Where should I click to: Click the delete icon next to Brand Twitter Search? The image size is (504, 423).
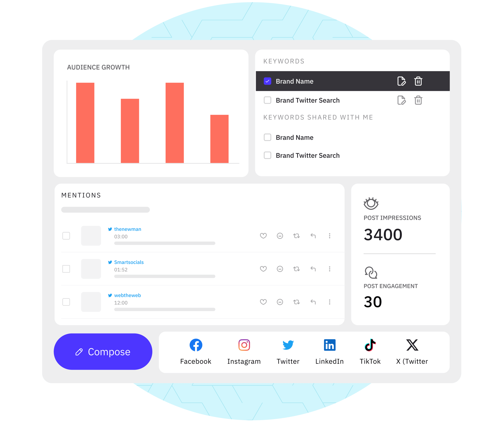(418, 100)
